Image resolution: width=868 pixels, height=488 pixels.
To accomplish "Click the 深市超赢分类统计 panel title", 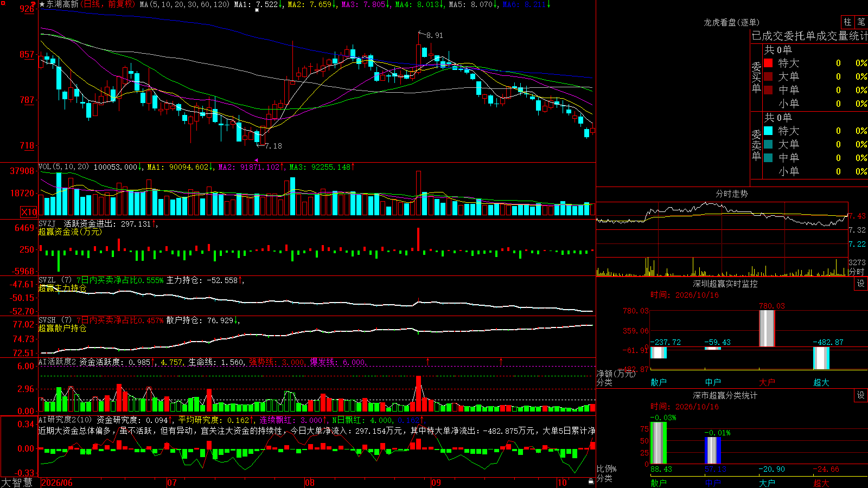I will tap(725, 395).
